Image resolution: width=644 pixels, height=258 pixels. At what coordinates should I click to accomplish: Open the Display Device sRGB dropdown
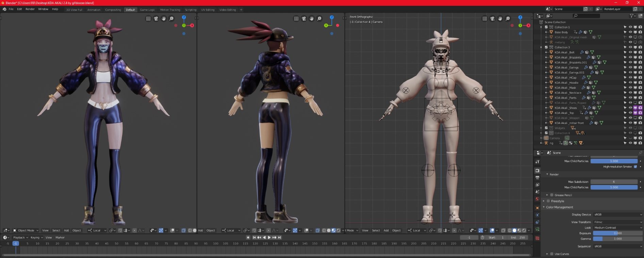point(618,215)
